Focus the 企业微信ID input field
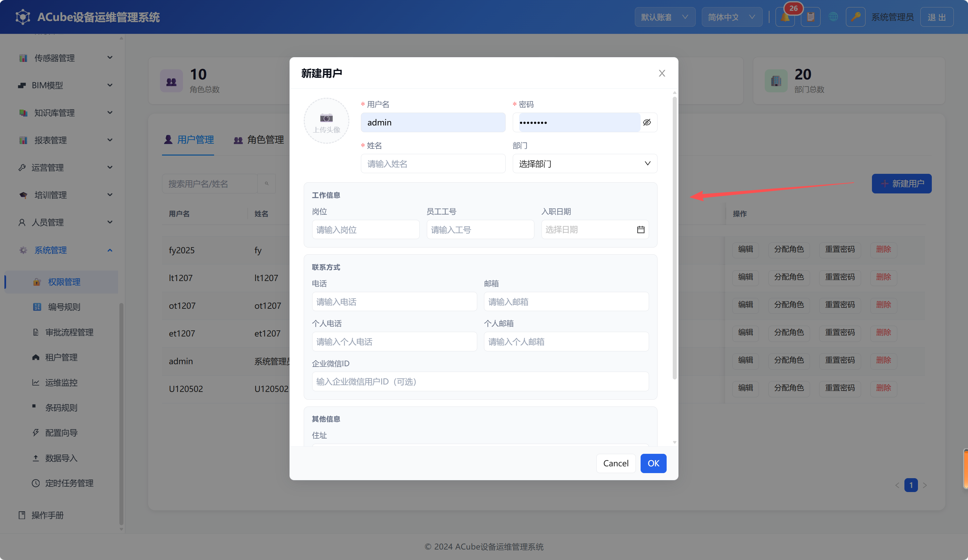 [x=480, y=381]
